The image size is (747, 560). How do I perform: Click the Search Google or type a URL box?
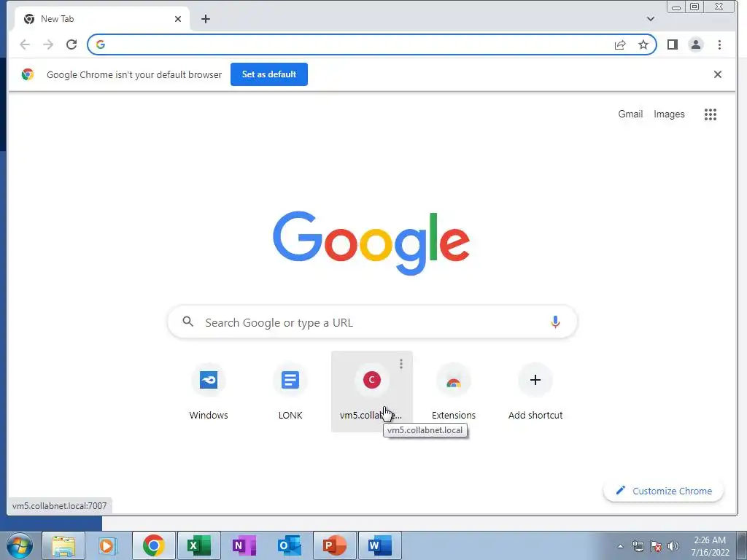pos(372,322)
